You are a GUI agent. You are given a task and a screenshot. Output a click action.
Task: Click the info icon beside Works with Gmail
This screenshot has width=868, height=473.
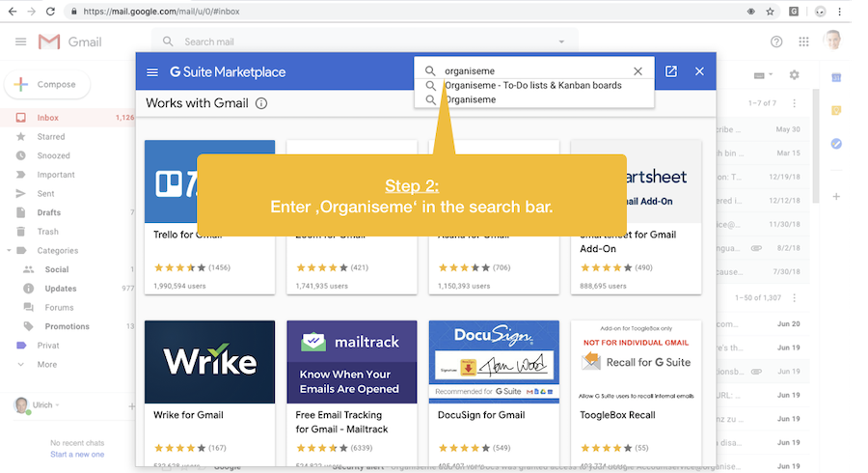tap(261, 103)
